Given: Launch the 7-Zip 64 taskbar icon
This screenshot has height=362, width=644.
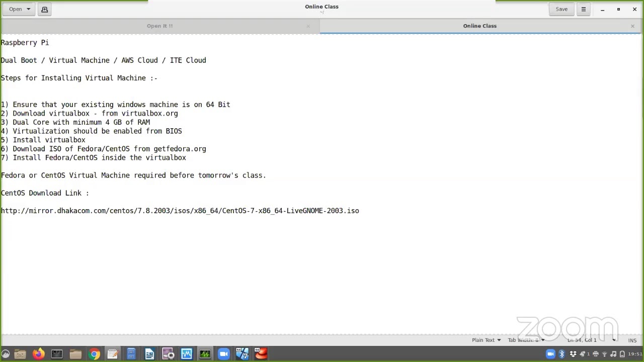Looking at the screenshot, I should coord(243,354).
